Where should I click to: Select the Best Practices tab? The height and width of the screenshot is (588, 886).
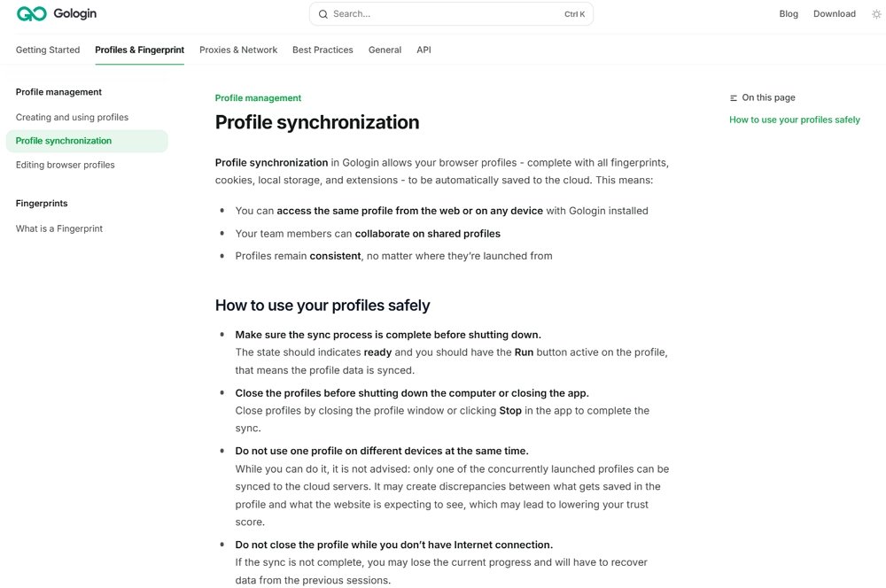(x=323, y=50)
